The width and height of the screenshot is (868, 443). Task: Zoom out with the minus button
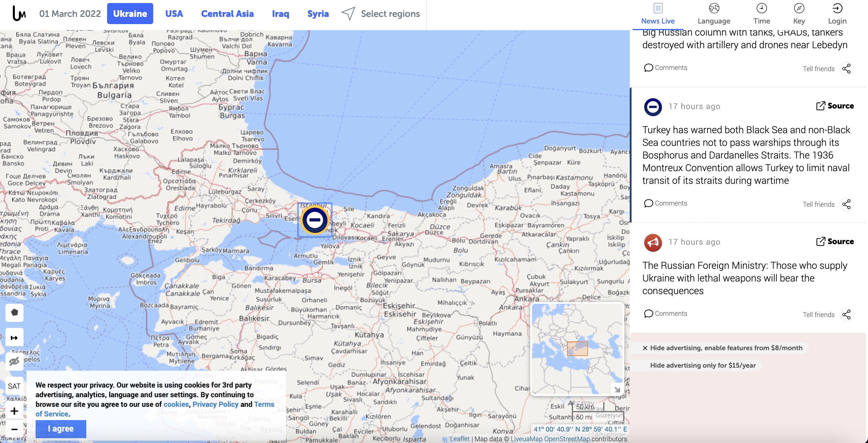click(14, 429)
